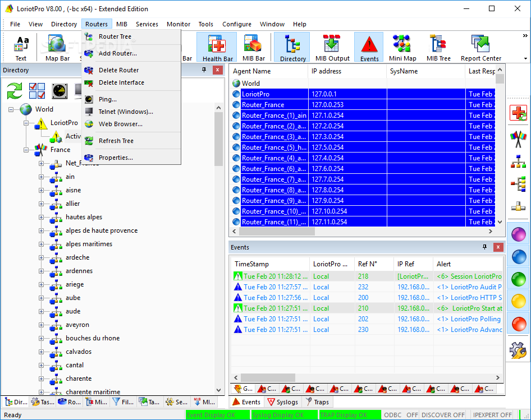Screen dimensions: 531x420
Task: Select the alpes maritimes tree item
Action: click(x=89, y=244)
